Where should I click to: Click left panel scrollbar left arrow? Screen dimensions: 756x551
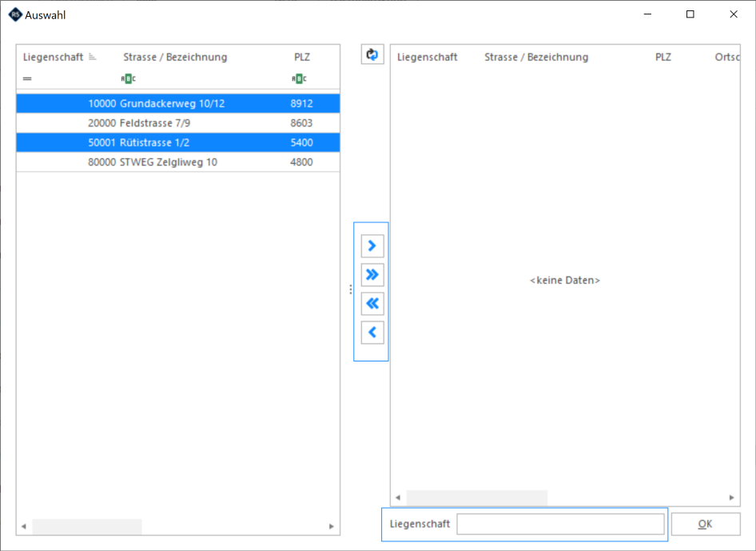click(24, 526)
